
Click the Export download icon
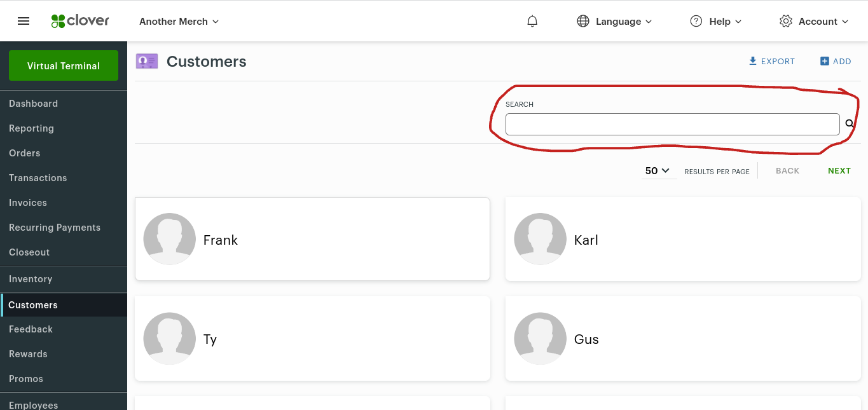coord(753,61)
